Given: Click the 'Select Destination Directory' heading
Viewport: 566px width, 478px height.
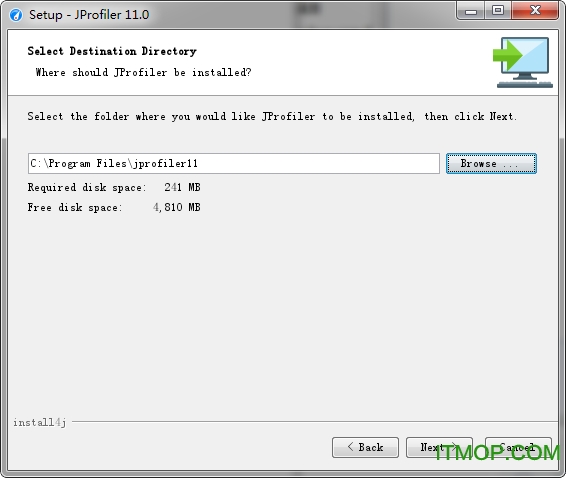Looking at the screenshot, I should (x=112, y=51).
